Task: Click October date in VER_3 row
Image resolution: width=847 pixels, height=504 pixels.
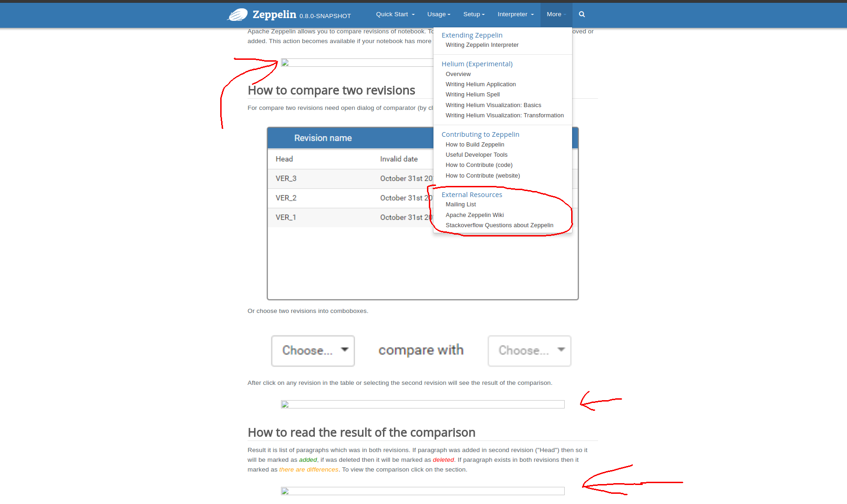Action: coord(407,179)
